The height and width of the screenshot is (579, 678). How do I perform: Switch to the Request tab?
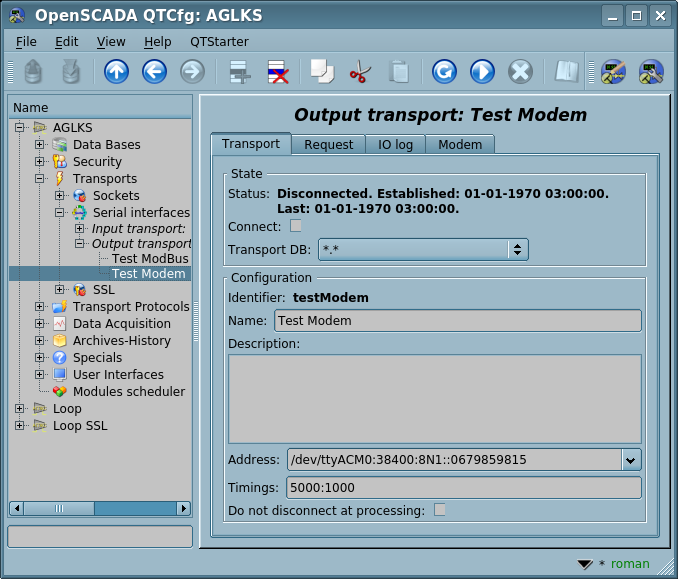[329, 144]
